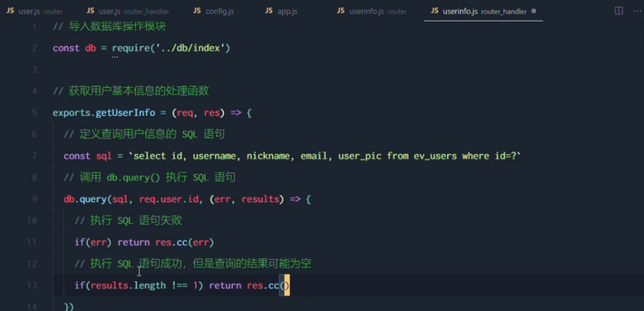
Task: Click line number 2 in the gutter
Action: 34,48
